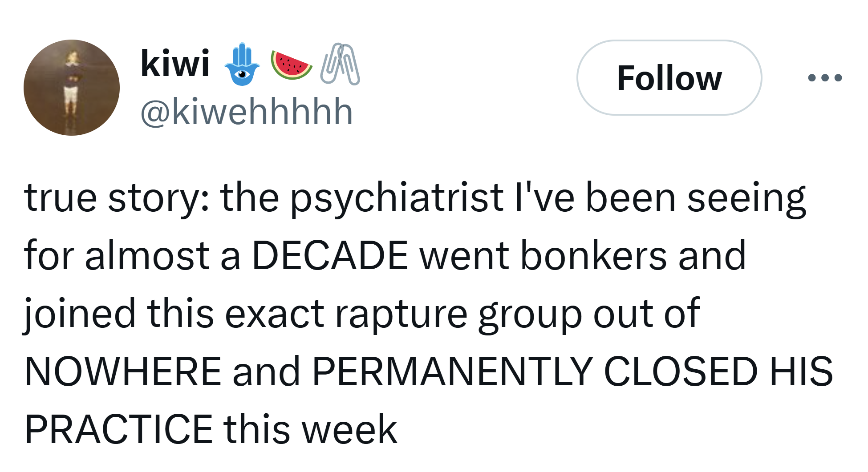Click the capitalized word "CLOSED"
The width and height of the screenshot is (868, 472).
(x=681, y=371)
